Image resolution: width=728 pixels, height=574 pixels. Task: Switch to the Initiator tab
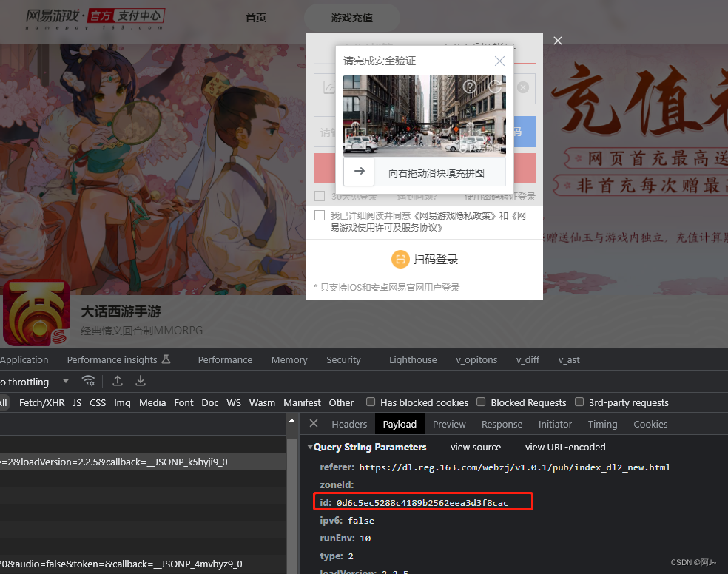point(555,424)
